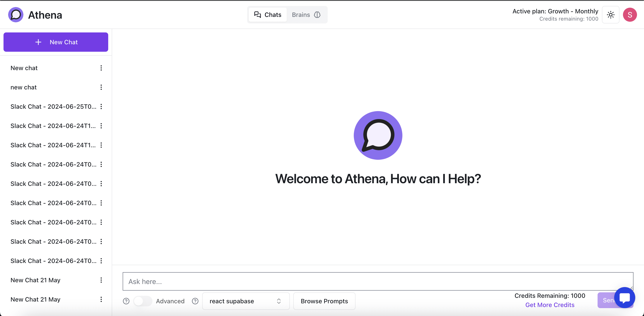Image resolution: width=644 pixels, height=316 pixels.
Task: Open the last "New Chat 21 May" conversation
Action: tap(35, 299)
